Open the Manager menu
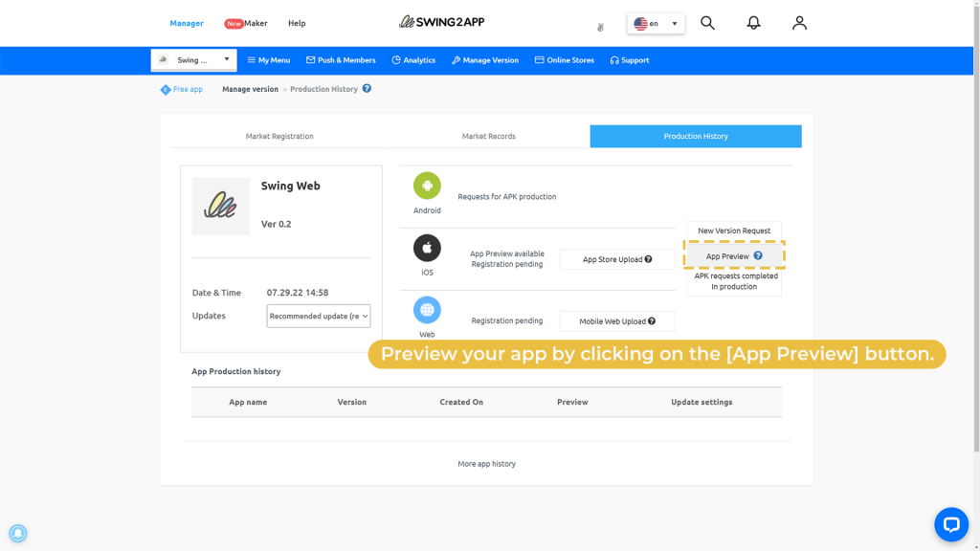The height and width of the screenshot is (551, 980). (x=187, y=23)
